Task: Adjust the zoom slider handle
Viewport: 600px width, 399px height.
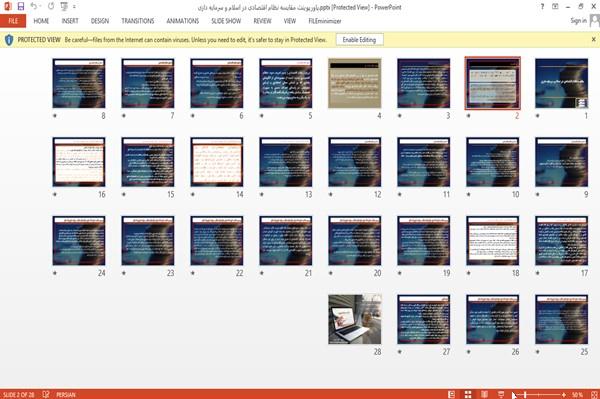Action: click(x=525, y=394)
